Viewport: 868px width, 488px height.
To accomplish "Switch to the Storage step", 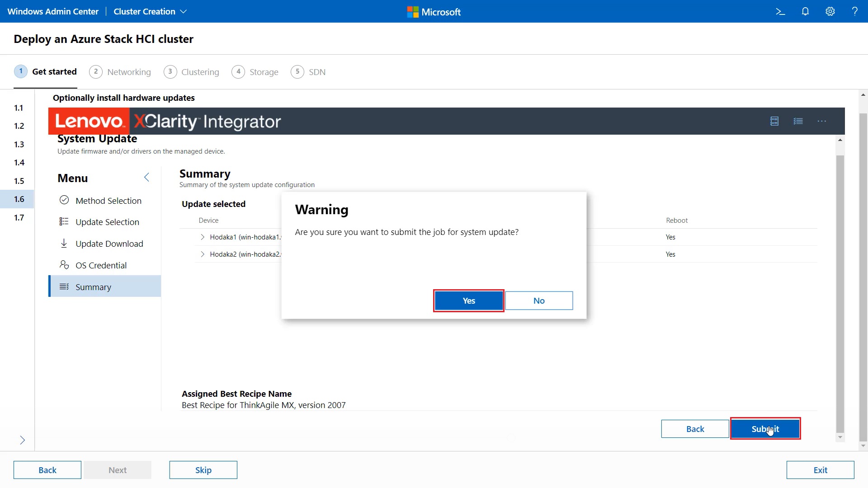I will tap(264, 72).
